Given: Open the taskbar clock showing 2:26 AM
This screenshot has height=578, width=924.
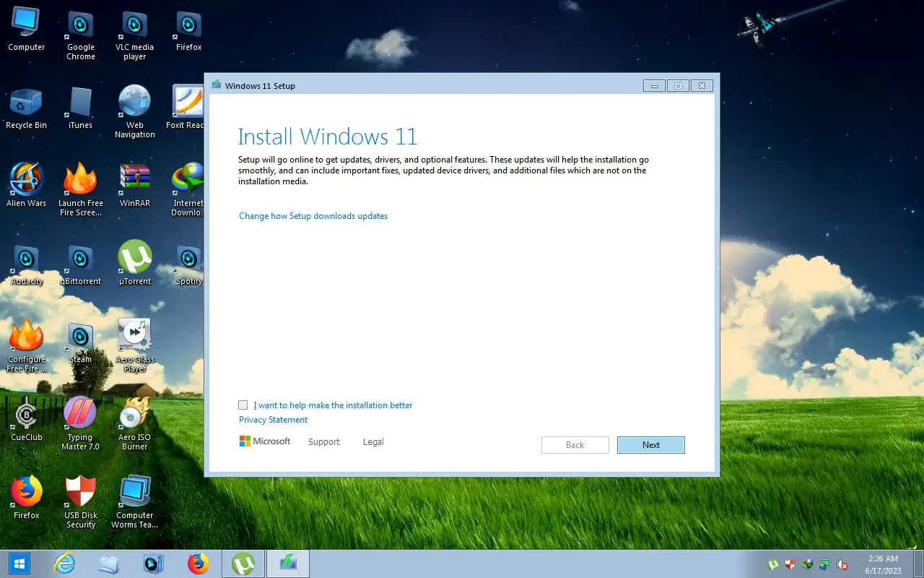Looking at the screenshot, I should 883,564.
